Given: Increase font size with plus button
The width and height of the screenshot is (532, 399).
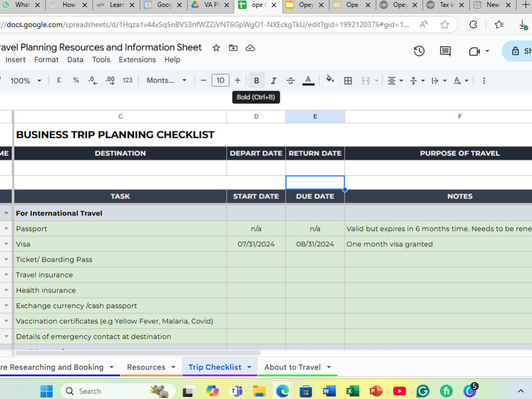Looking at the screenshot, I should (x=237, y=80).
